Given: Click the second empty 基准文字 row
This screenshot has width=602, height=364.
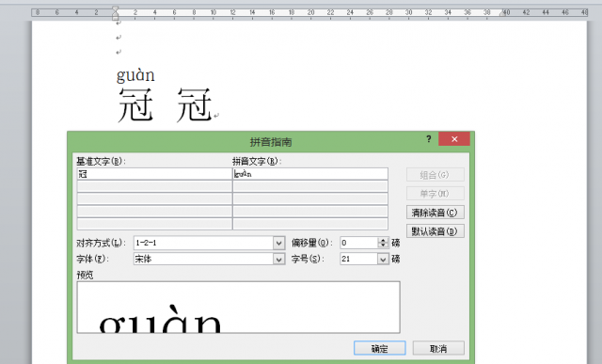Looking at the screenshot, I should pos(154,198).
